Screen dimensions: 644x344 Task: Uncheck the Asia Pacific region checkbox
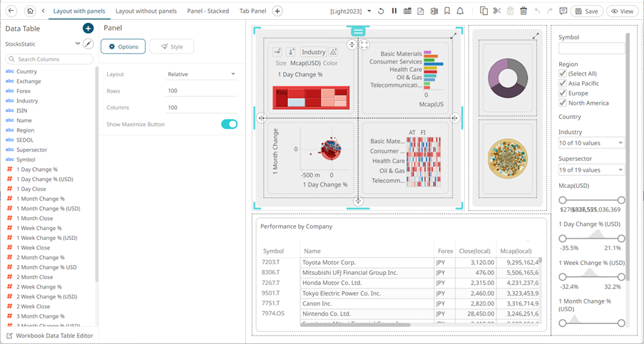click(x=563, y=83)
